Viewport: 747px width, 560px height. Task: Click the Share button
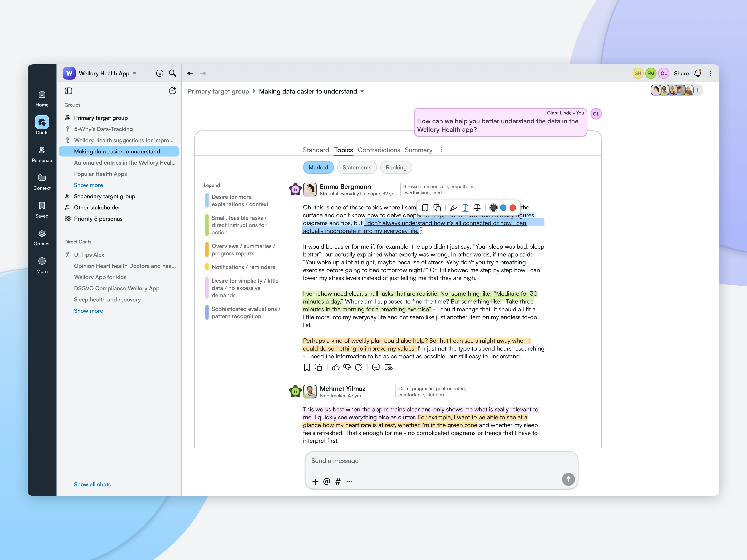click(681, 73)
